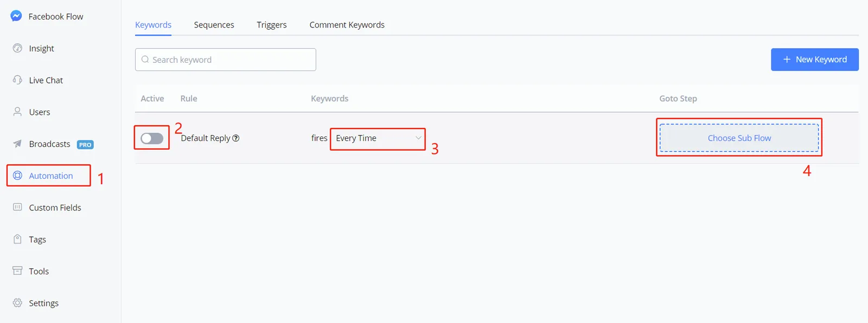The width and height of the screenshot is (868, 323).
Task: Open the Comment Keywords tab
Action: point(347,25)
